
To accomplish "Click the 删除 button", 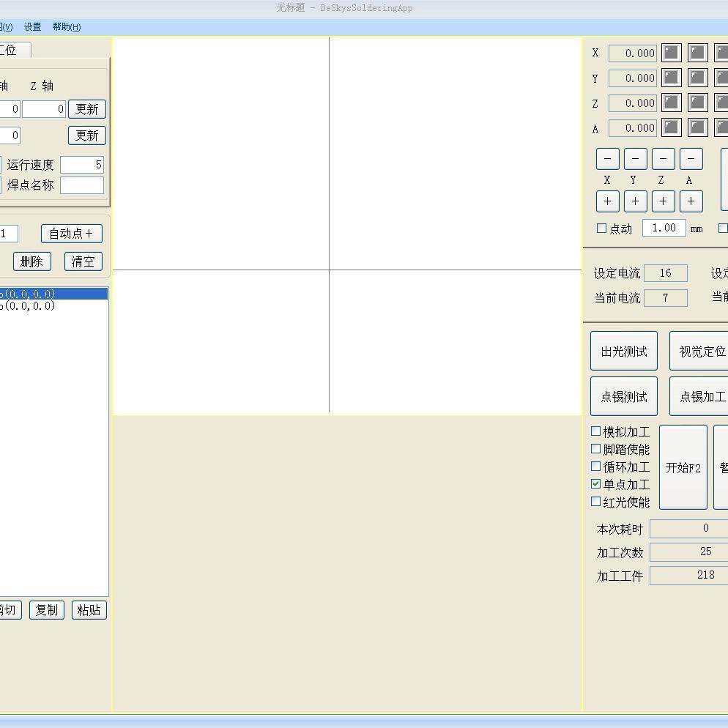I will pos(32,261).
